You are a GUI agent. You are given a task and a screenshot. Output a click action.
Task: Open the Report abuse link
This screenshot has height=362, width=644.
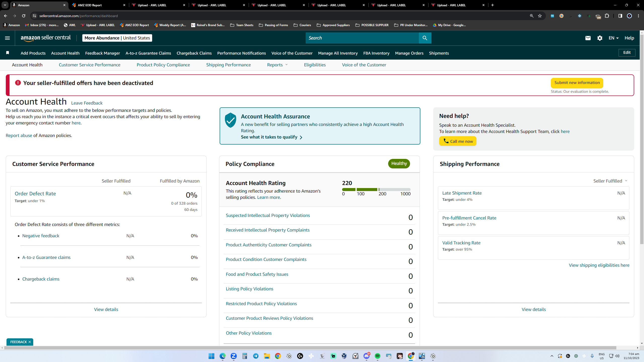click(19, 135)
